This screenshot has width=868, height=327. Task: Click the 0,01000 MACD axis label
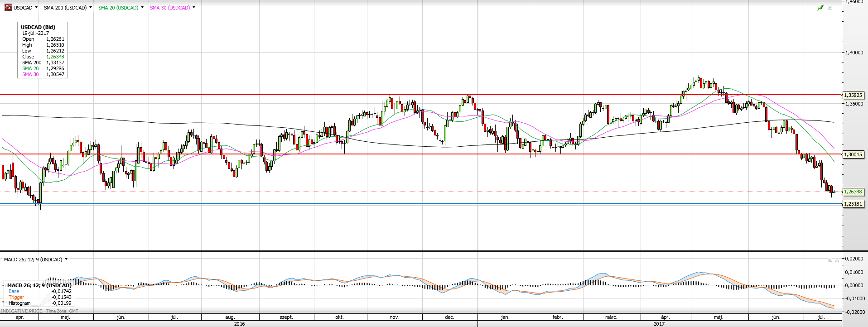pos(854,272)
